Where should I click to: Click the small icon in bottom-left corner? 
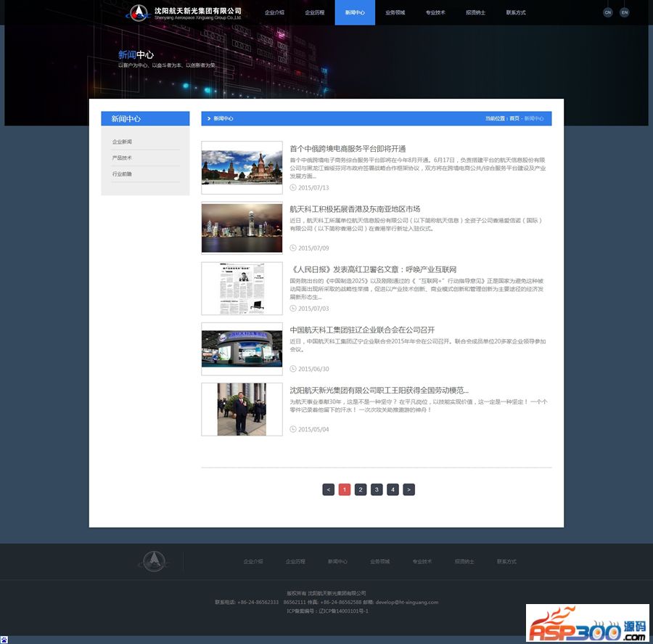click(4, 640)
